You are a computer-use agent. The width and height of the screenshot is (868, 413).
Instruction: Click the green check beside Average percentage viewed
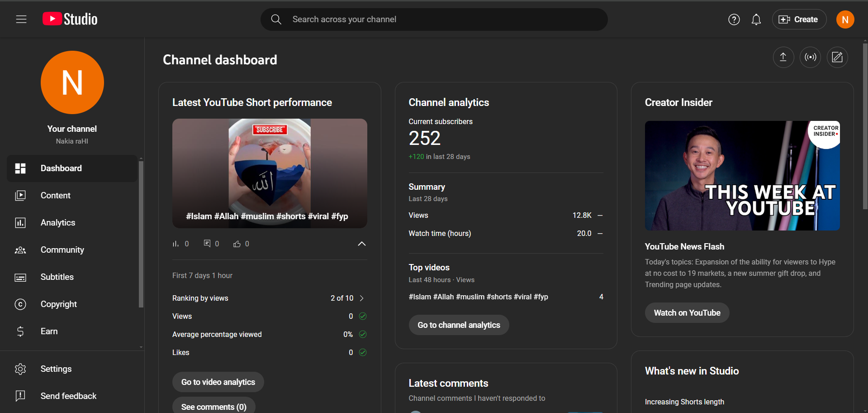pos(363,334)
